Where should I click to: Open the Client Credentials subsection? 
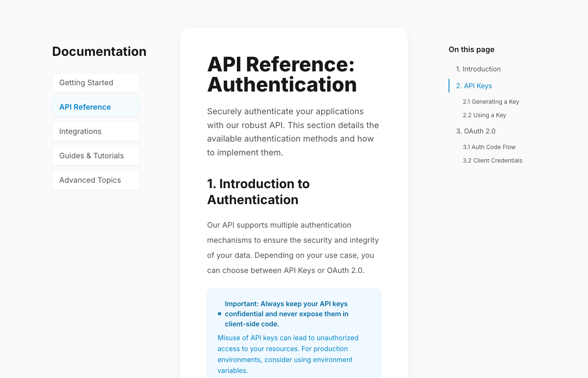[x=492, y=160]
